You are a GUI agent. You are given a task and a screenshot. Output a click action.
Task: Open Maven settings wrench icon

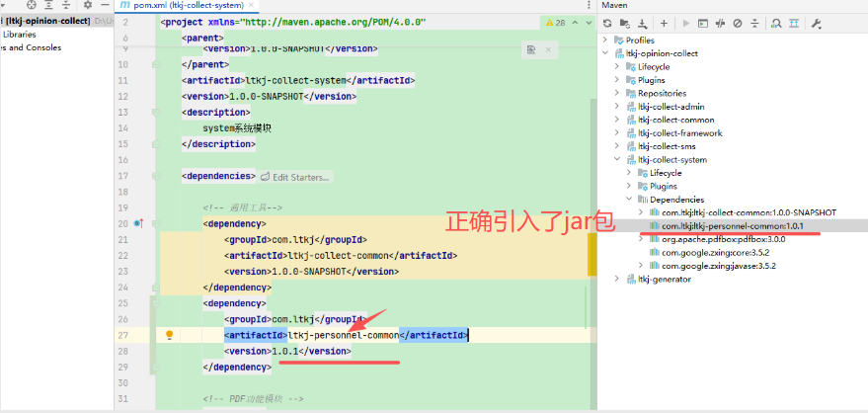tap(816, 24)
